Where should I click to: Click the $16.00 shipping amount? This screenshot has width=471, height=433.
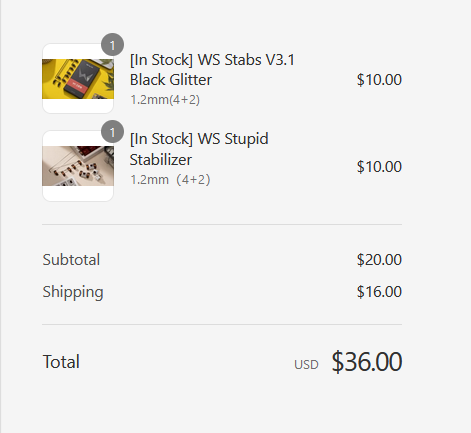[379, 292]
